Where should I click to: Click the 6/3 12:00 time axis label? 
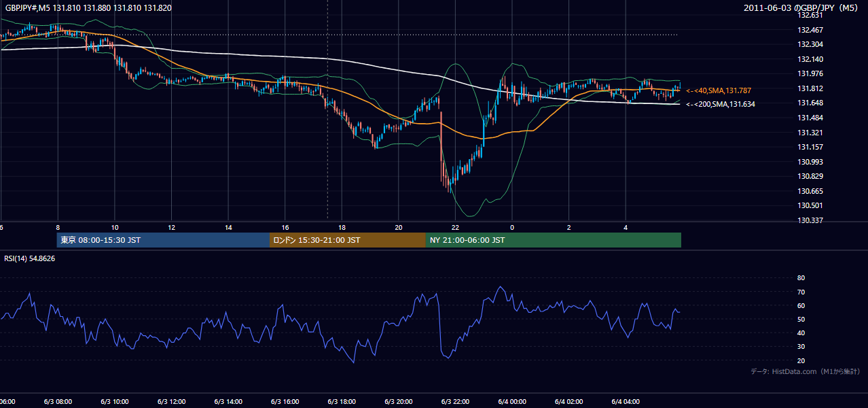(171, 402)
